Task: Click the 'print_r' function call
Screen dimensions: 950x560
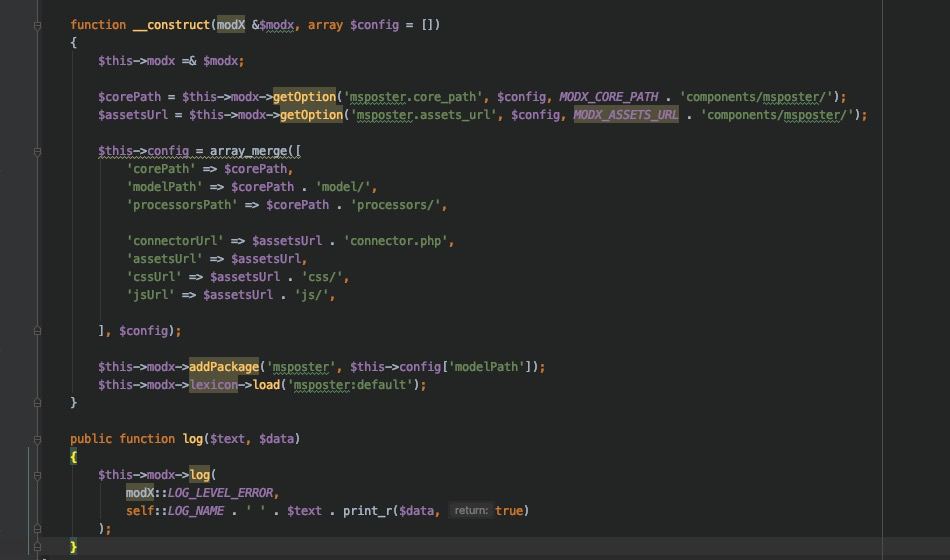Action: point(367,511)
